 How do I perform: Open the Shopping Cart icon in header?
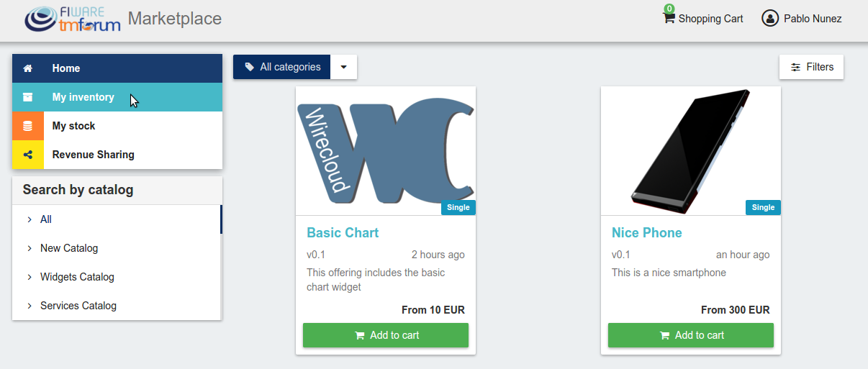coord(669,17)
